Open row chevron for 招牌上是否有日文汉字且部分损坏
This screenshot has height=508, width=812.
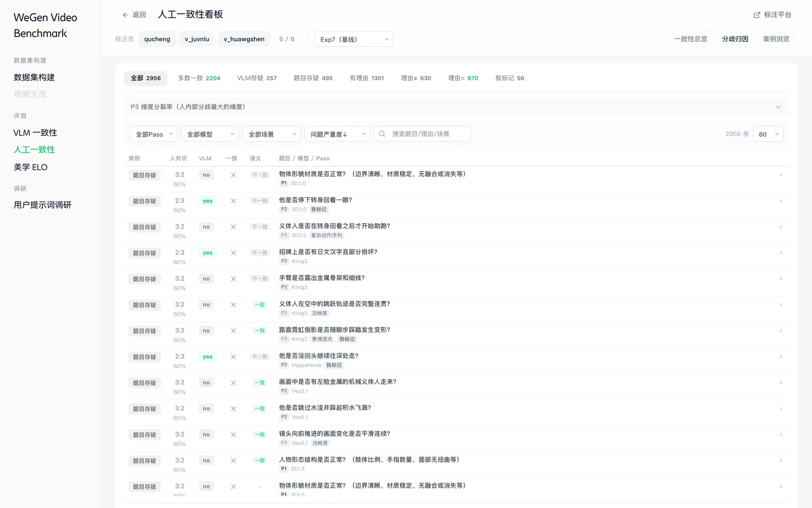coord(781,252)
